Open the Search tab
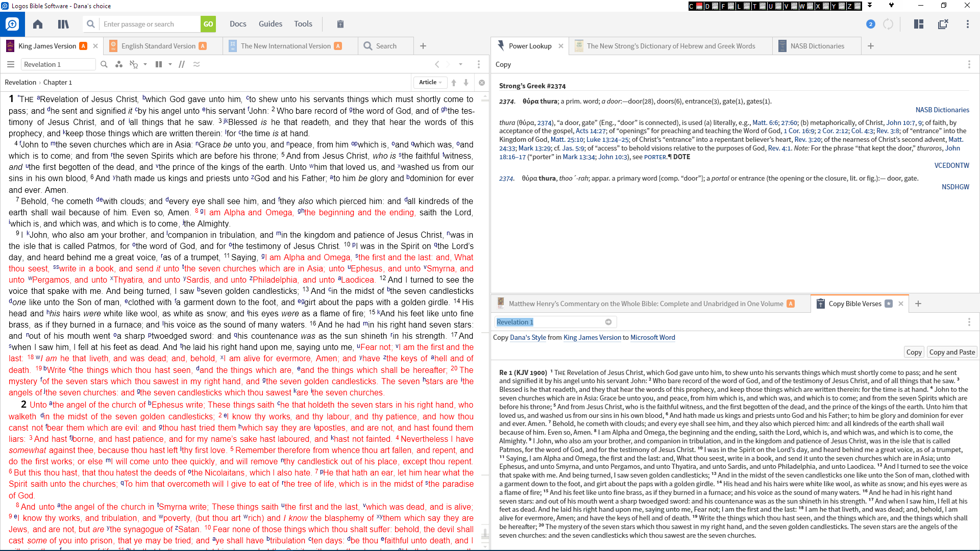The image size is (980, 551). point(386,46)
